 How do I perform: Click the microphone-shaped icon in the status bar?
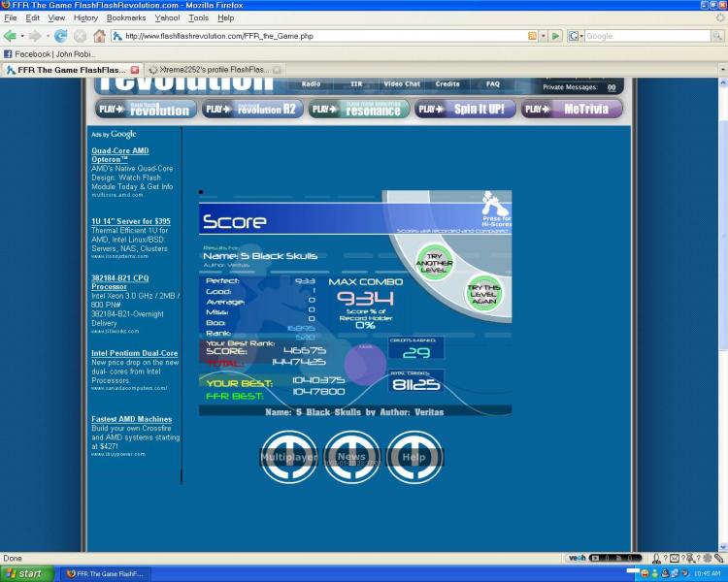[656, 558]
